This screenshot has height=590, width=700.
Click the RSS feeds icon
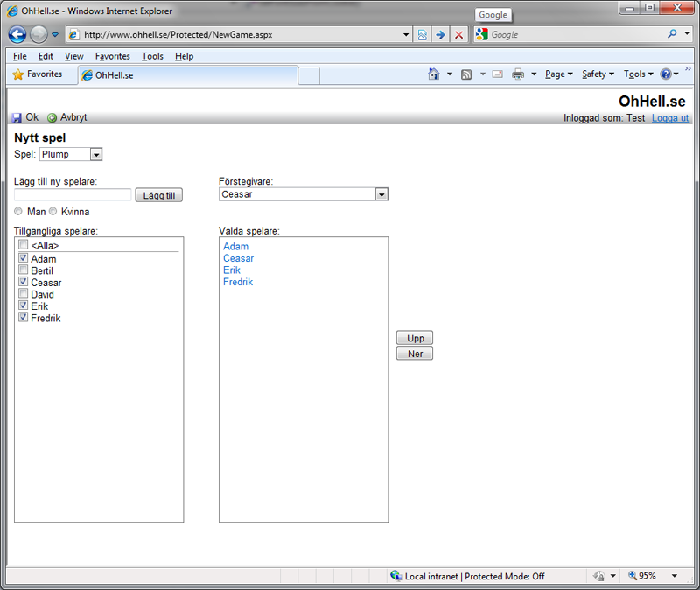[466, 74]
